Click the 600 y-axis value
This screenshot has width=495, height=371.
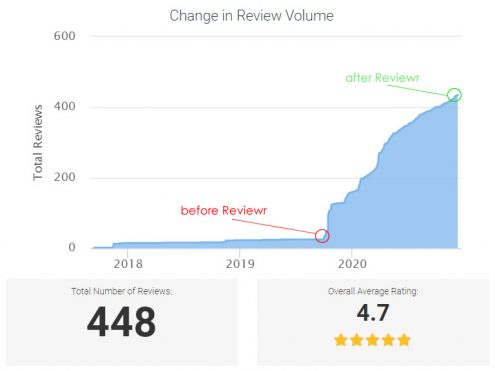[x=65, y=36]
